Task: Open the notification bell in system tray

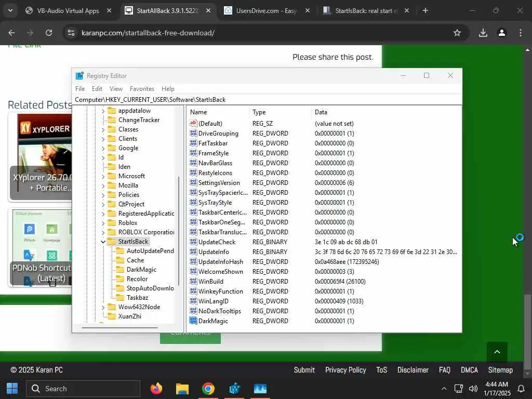Action: click(521, 389)
